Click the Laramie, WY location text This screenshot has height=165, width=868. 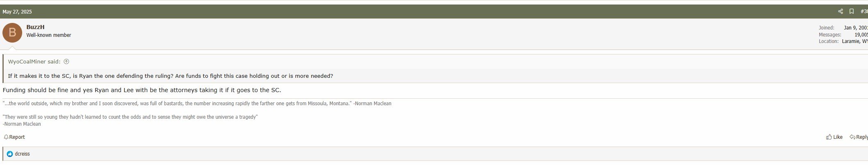855,41
